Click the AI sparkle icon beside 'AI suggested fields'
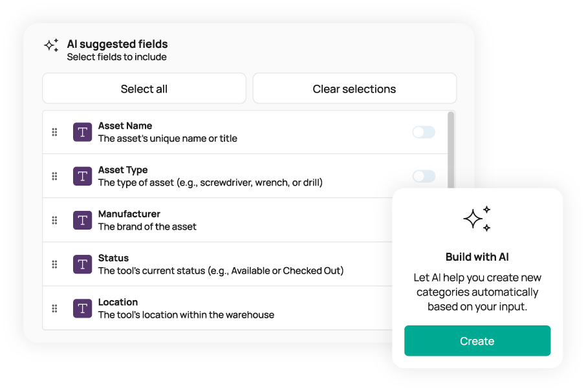Image resolution: width=586 pixels, height=392 pixels. 51,45
